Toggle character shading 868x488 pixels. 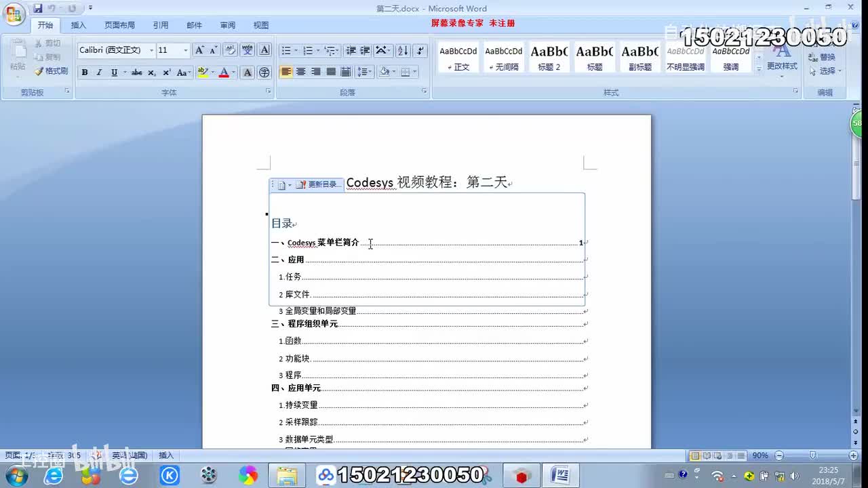coord(248,73)
